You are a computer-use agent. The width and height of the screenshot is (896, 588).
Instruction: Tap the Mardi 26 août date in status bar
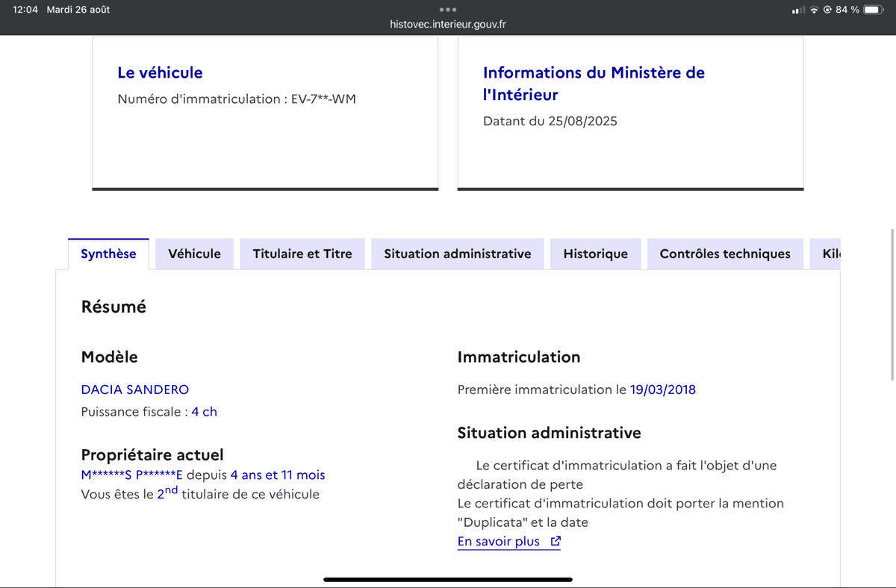pyautogui.click(x=78, y=10)
